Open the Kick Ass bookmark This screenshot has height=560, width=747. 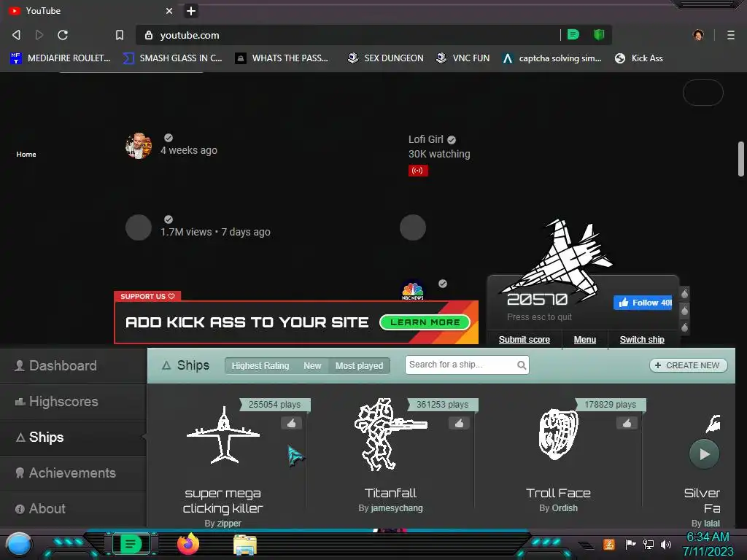click(639, 58)
